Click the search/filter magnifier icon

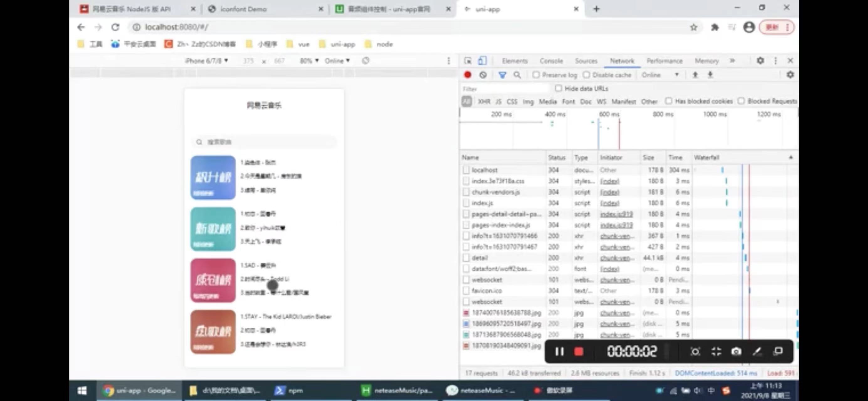click(517, 75)
